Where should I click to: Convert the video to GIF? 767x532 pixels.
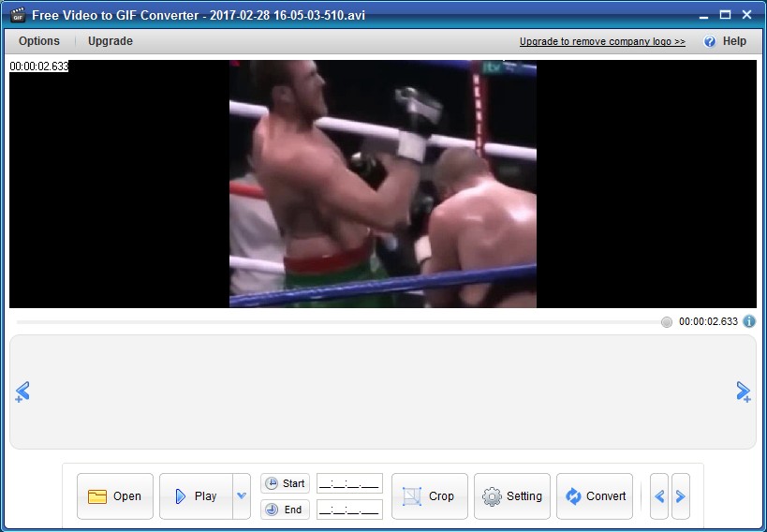click(595, 495)
